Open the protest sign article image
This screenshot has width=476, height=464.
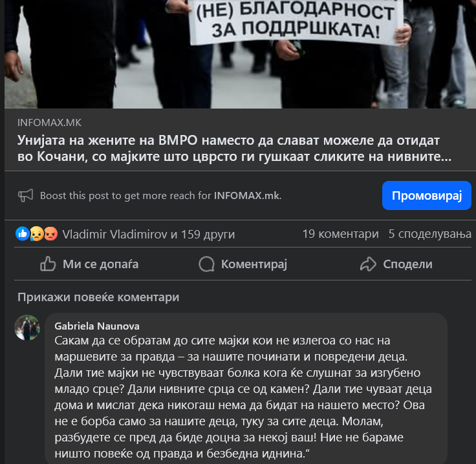point(240,54)
